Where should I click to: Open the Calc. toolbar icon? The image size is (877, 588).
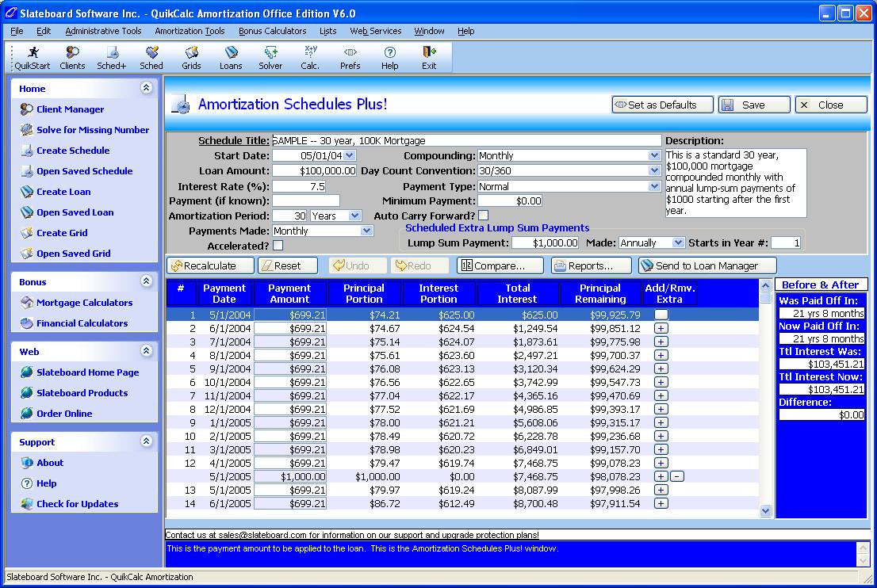(x=310, y=57)
